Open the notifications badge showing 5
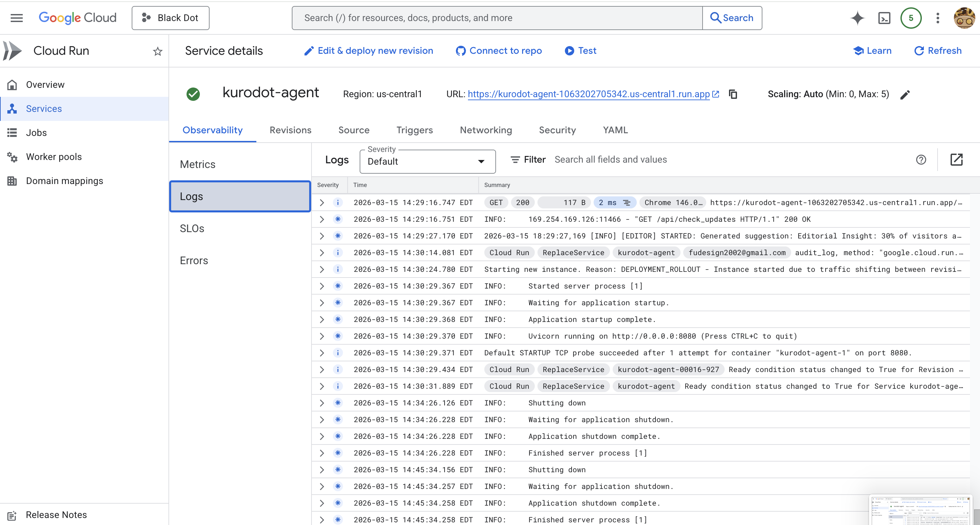Image resolution: width=980 pixels, height=525 pixels. (x=910, y=18)
